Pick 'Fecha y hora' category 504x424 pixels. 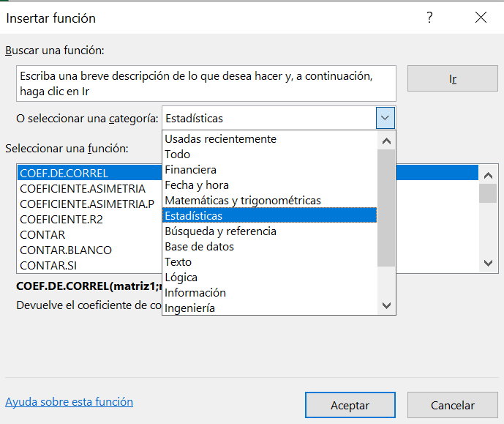pos(196,185)
